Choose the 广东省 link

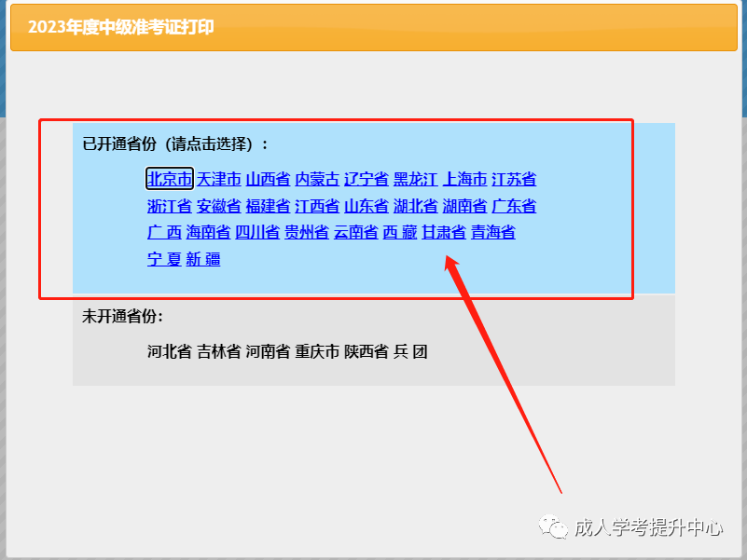[514, 206]
